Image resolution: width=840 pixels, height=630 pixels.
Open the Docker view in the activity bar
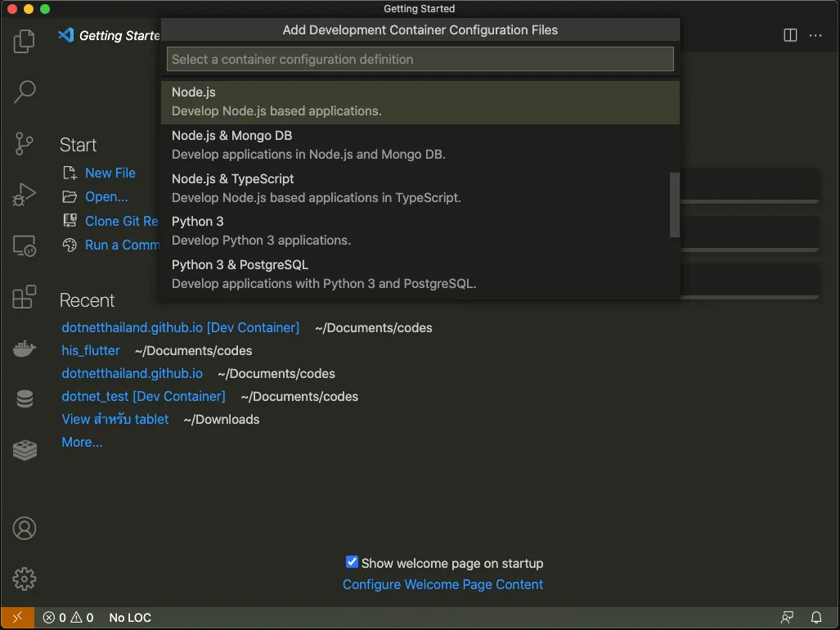[x=24, y=349]
